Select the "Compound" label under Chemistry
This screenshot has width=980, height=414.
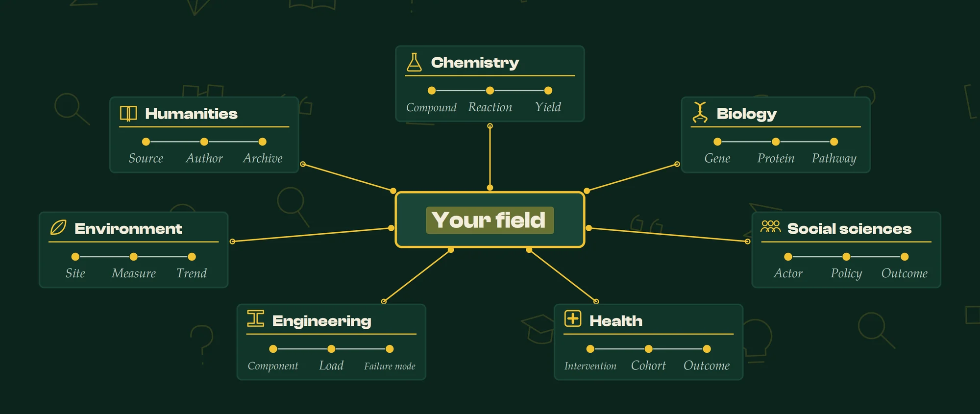[431, 107]
